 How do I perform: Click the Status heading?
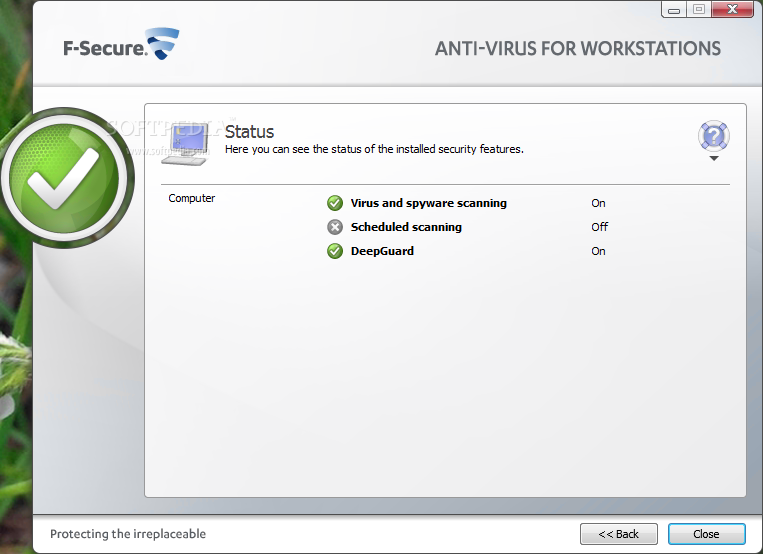point(249,131)
